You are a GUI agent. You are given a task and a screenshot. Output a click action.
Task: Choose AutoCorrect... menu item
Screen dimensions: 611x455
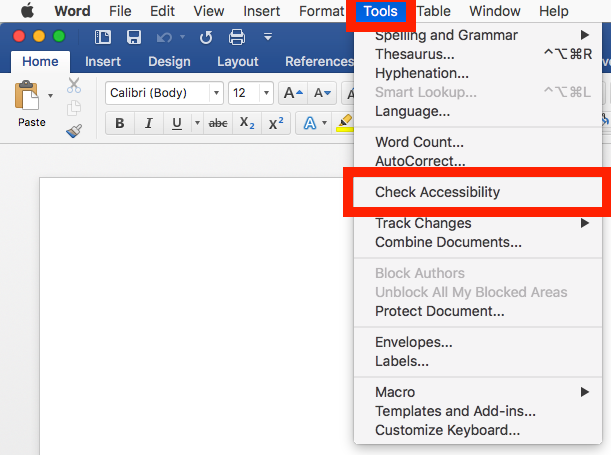478,161
